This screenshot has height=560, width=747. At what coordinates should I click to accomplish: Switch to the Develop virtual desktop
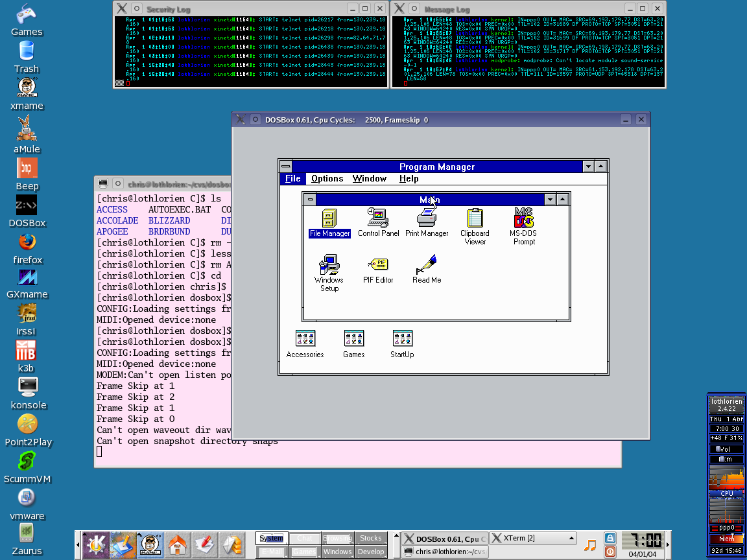click(x=371, y=552)
